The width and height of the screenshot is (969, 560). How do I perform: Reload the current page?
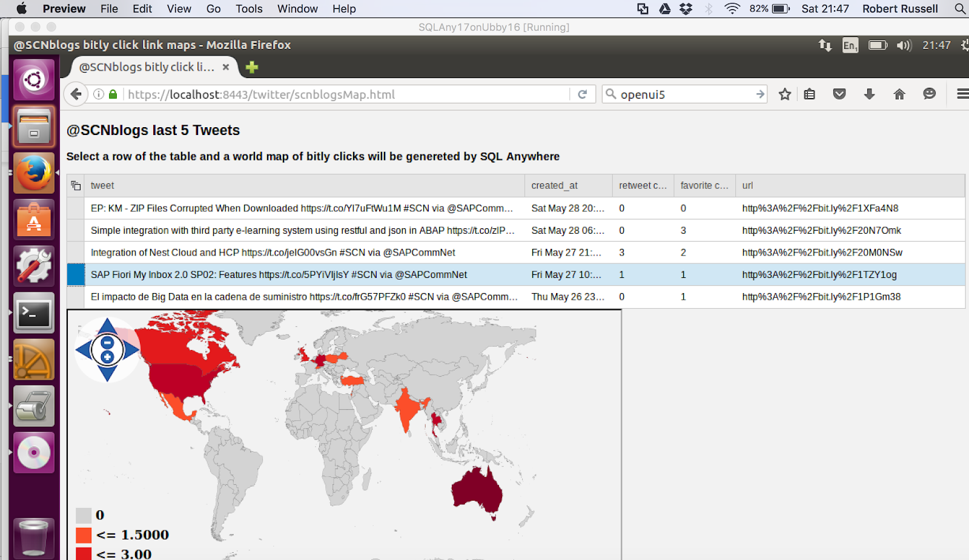pyautogui.click(x=583, y=94)
